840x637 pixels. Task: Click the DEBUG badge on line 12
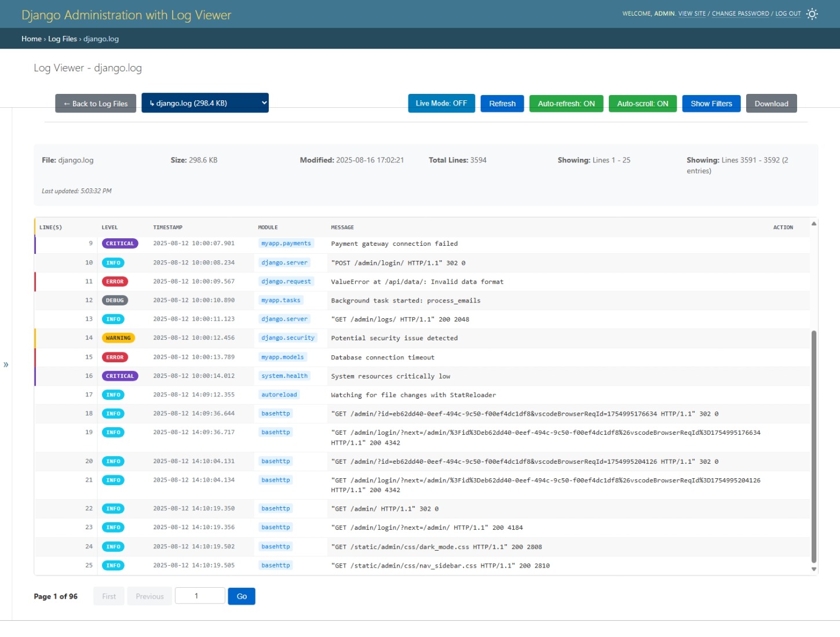115,300
